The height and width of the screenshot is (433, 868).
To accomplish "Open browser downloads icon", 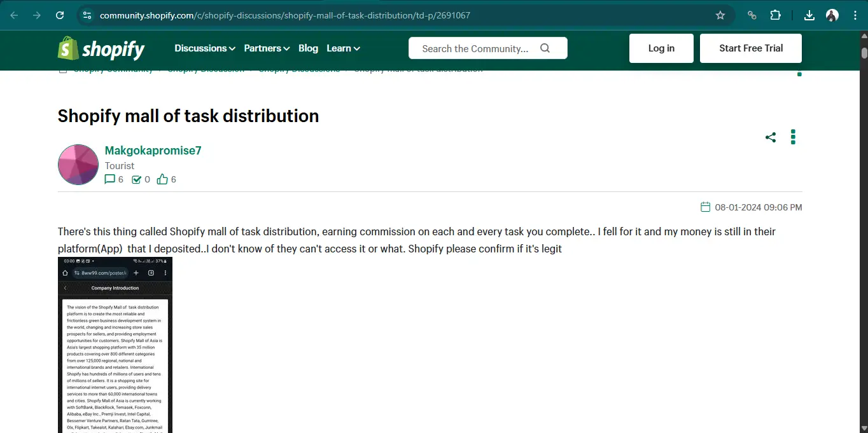I will point(809,15).
